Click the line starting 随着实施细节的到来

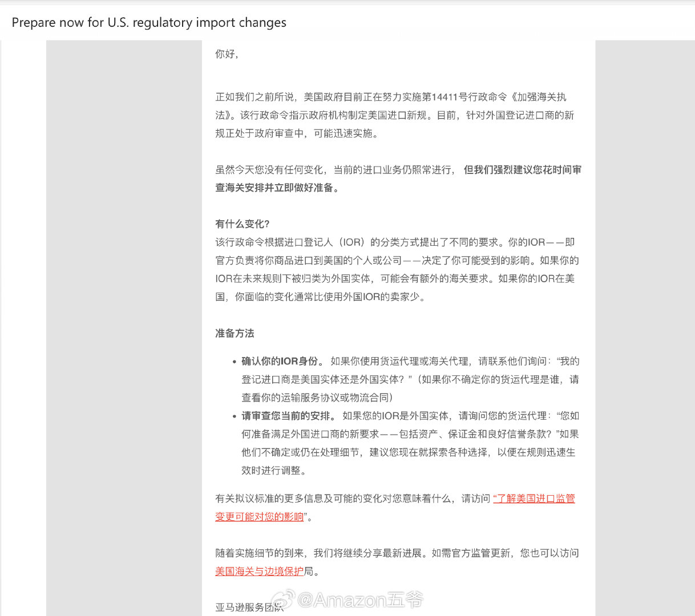pos(397,553)
